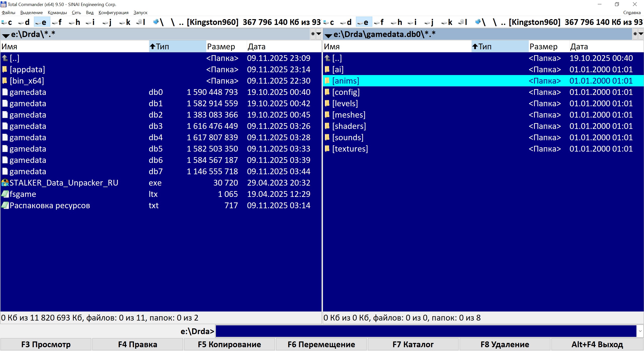This screenshot has height=351, width=644.
Task: Switch left panel to drive c
Action: [7, 22]
